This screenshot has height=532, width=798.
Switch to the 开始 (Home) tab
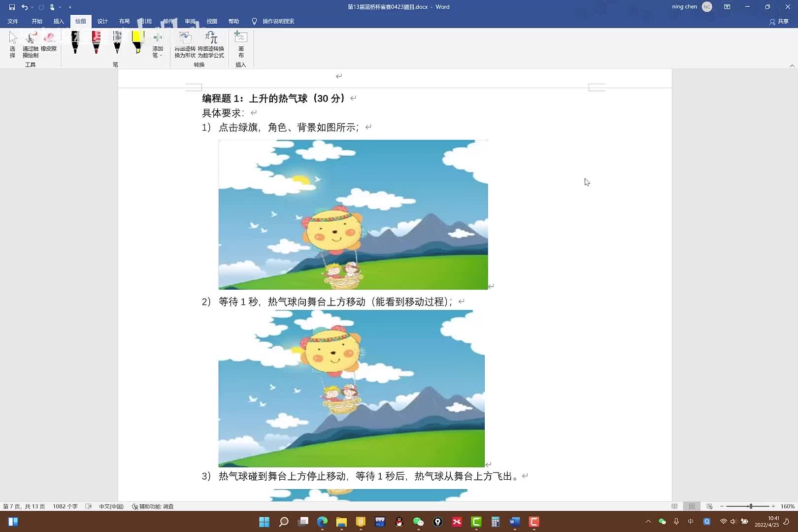[37, 21]
